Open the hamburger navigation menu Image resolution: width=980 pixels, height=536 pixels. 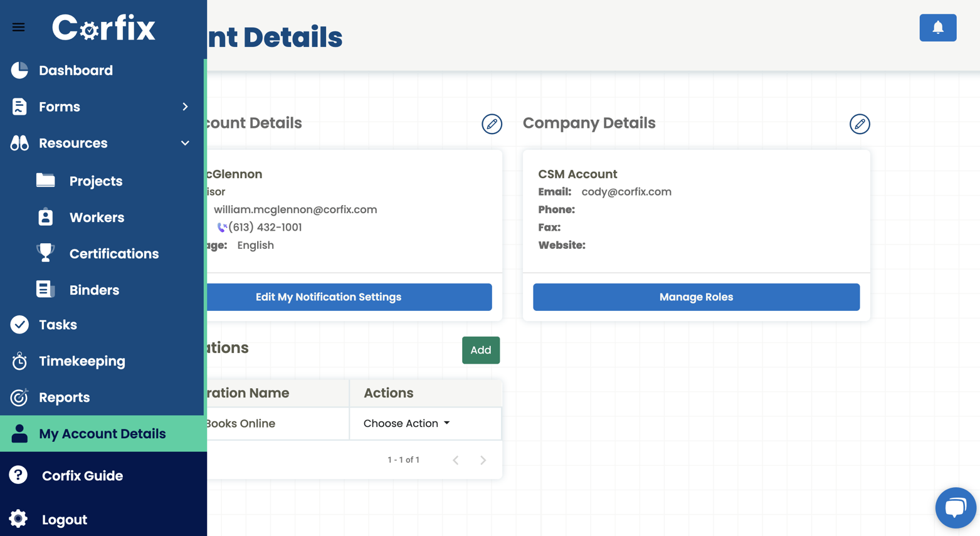(x=18, y=27)
